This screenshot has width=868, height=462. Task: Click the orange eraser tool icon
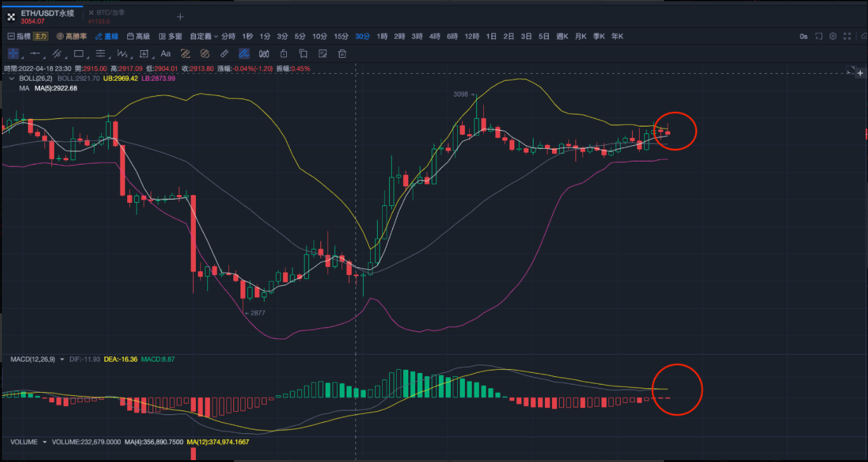186,53
